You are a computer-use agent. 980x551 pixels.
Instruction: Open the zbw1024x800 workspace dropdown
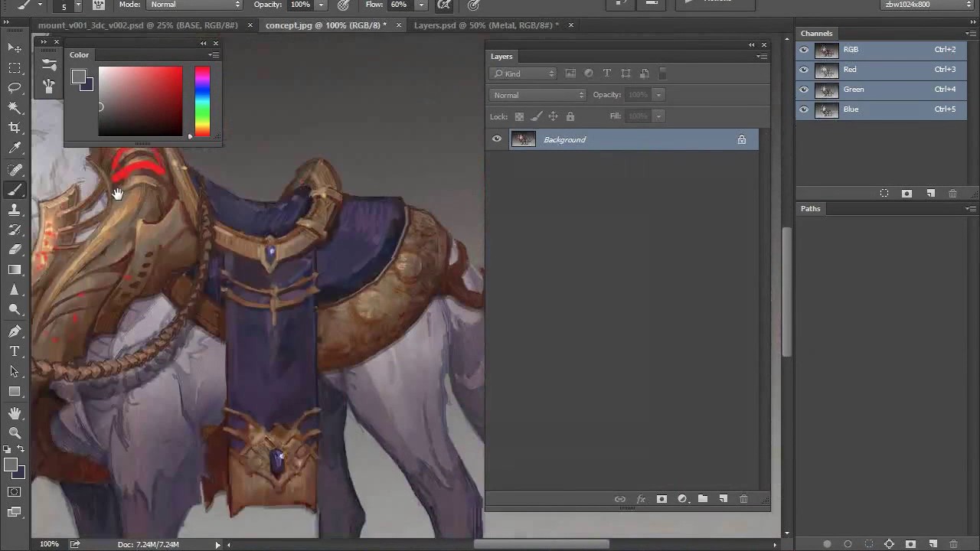tap(928, 5)
